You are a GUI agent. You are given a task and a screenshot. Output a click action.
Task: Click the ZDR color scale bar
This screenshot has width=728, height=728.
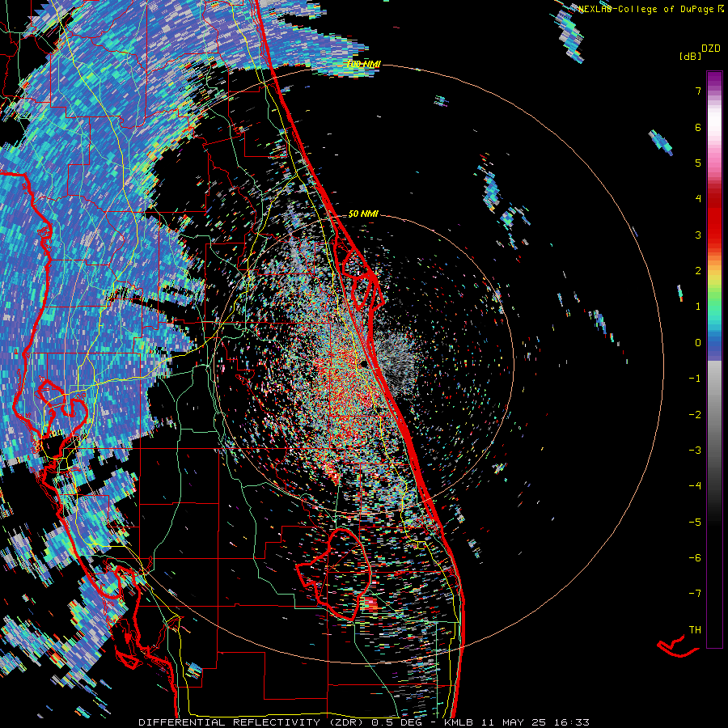coord(714,359)
